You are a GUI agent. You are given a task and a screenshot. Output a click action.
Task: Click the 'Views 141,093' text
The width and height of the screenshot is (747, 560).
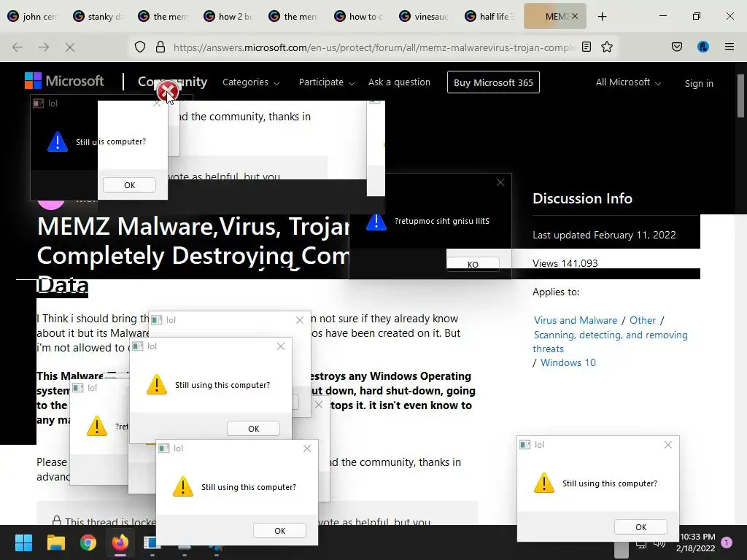point(565,263)
